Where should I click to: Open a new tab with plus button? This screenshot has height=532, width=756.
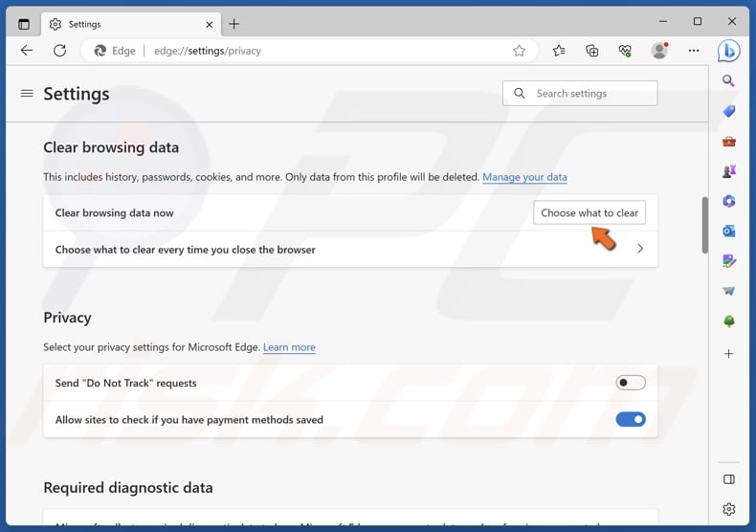tap(234, 24)
